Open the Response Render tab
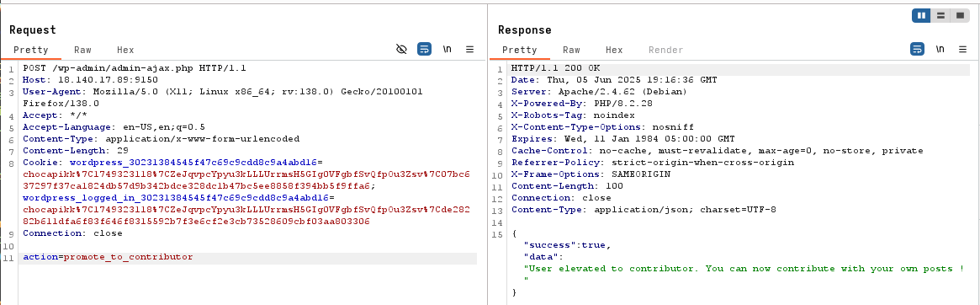 coord(665,50)
